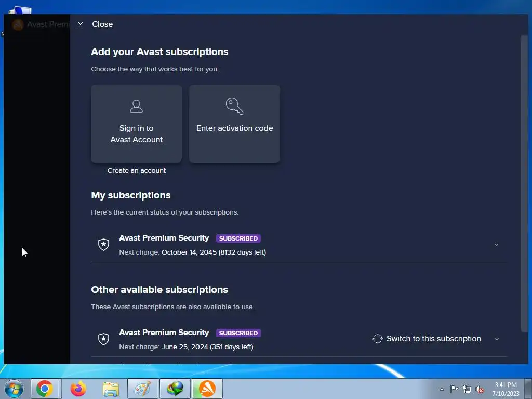The image size is (532, 399).
Task: Click the Action Center flag icon
Action: [x=454, y=389]
